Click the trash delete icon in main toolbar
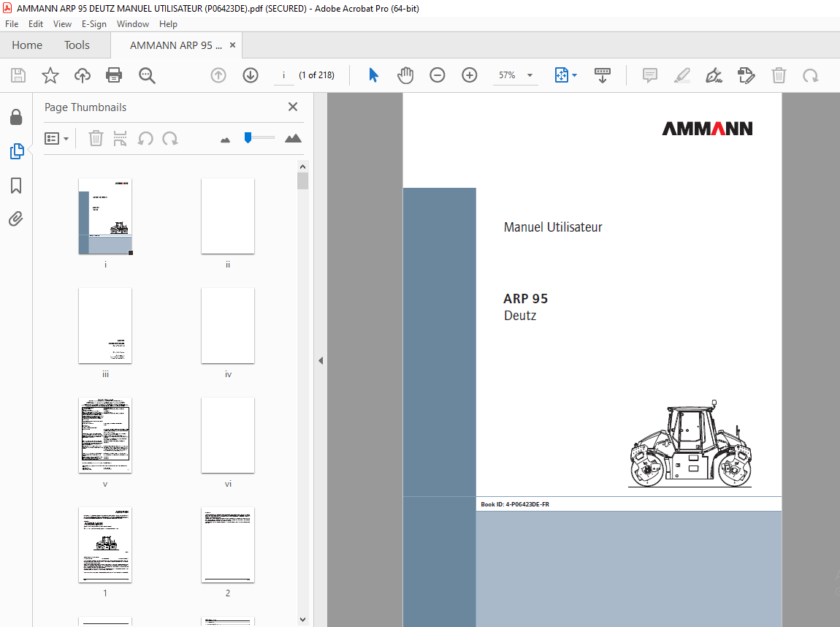The height and width of the screenshot is (627, 840). click(779, 75)
